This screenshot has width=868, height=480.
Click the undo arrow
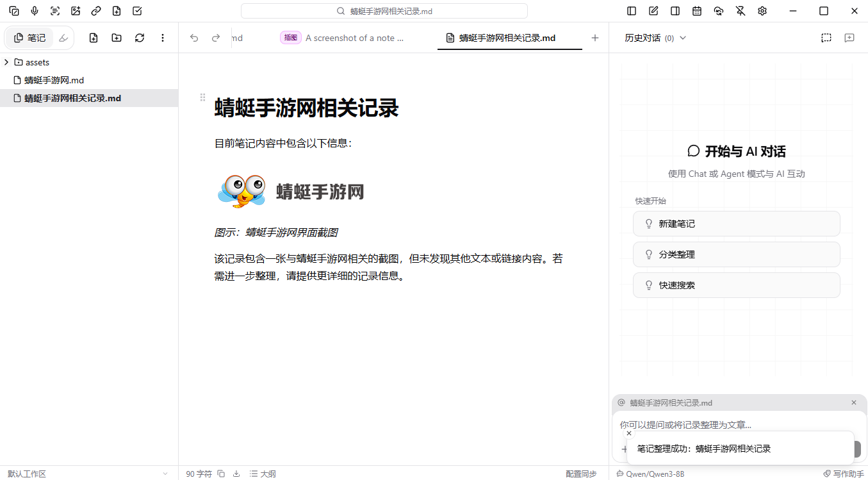click(194, 38)
